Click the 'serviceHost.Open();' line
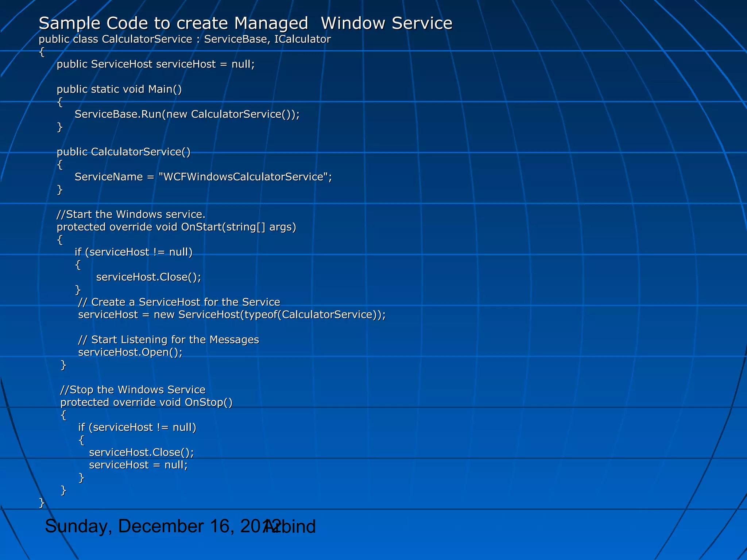Image resolution: width=747 pixels, height=560 pixels. (x=130, y=353)
